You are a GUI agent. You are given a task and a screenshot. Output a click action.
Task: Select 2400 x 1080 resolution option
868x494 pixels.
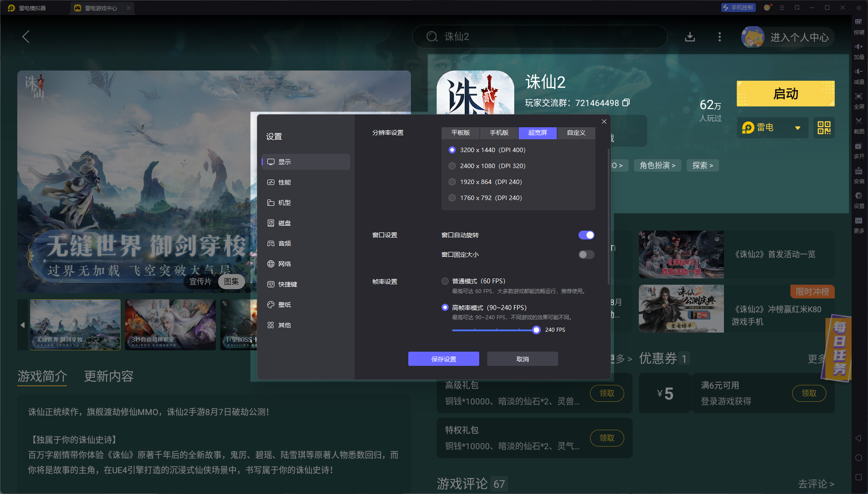coord(452,166)
